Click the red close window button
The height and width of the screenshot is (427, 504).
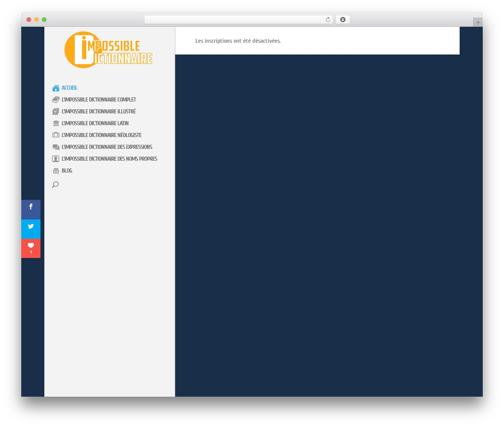(x=29, y=20)
